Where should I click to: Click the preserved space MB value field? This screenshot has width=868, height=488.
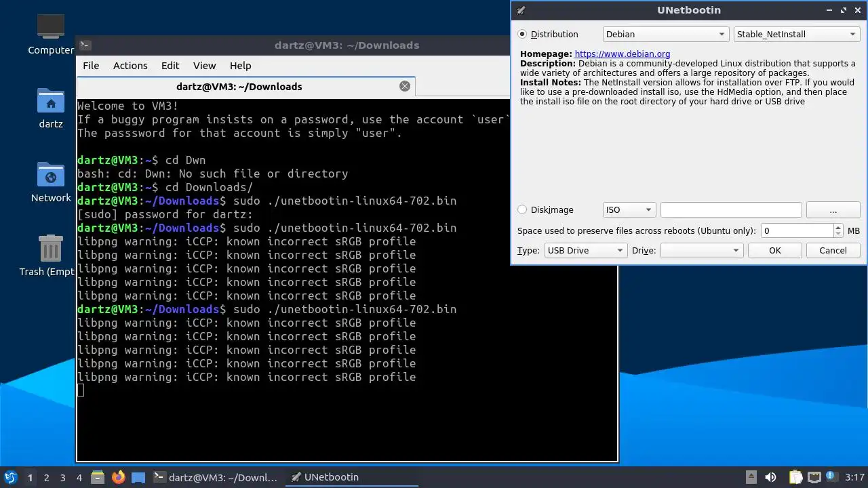(797, 230)
